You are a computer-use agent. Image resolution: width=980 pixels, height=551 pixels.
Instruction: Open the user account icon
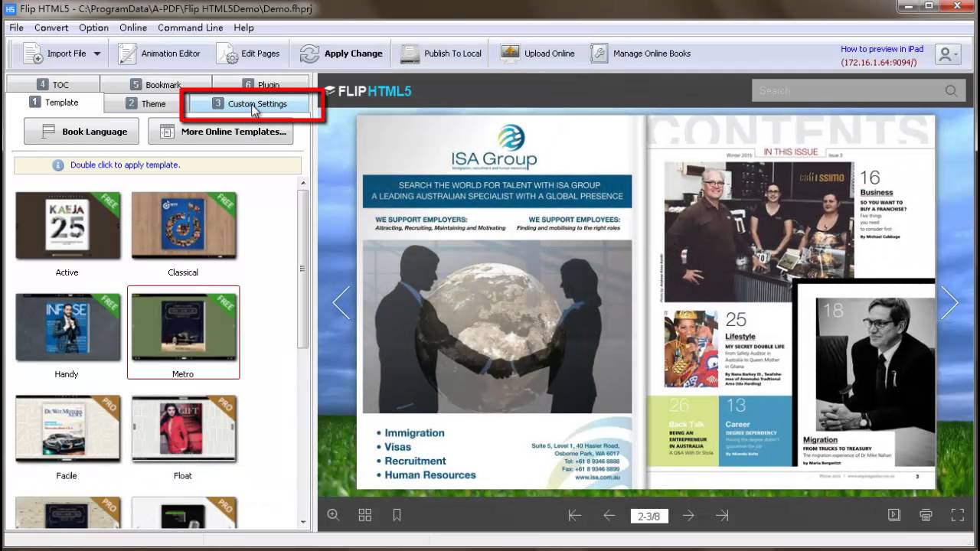[948, 54]
